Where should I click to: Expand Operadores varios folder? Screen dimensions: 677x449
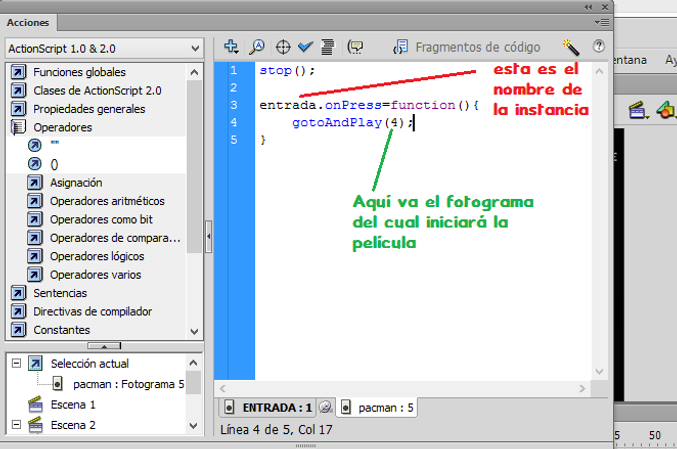84,275
